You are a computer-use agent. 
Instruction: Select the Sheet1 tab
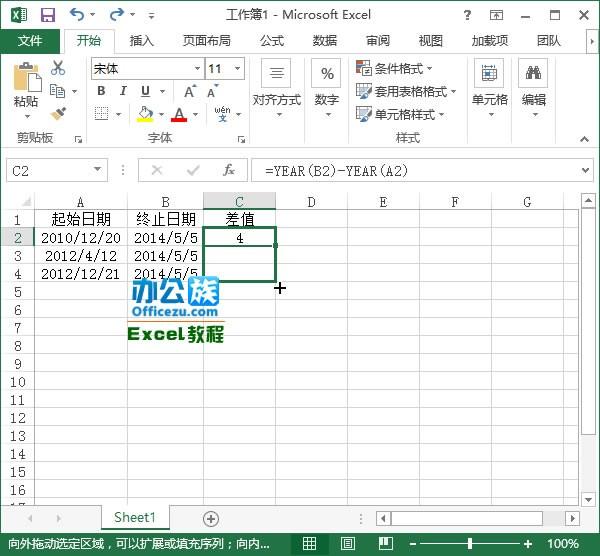pyautogui.click(x=135, y=517)
